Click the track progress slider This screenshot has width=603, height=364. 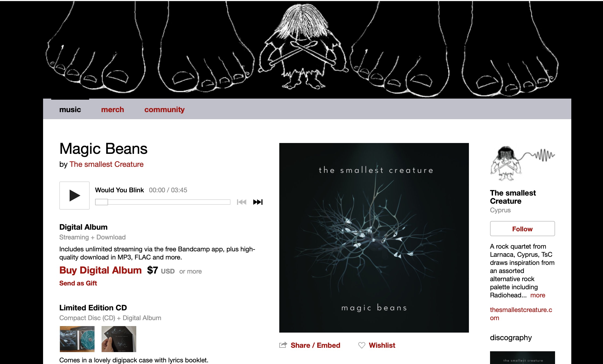point(163,202)
